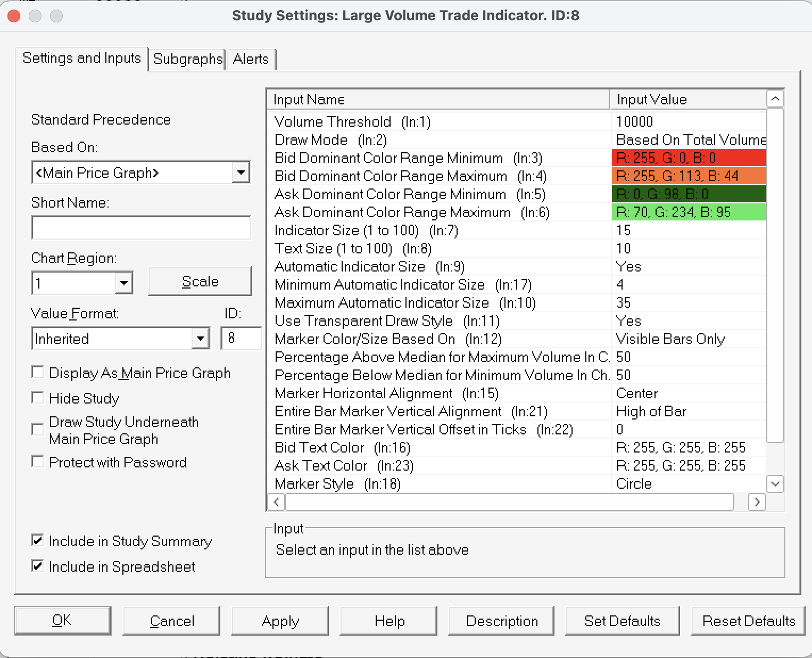The height and width of the screenshot is (658, 812).
Task: Click Bid Dominant Color Range Minimum swatch
Action: (689, 158)
